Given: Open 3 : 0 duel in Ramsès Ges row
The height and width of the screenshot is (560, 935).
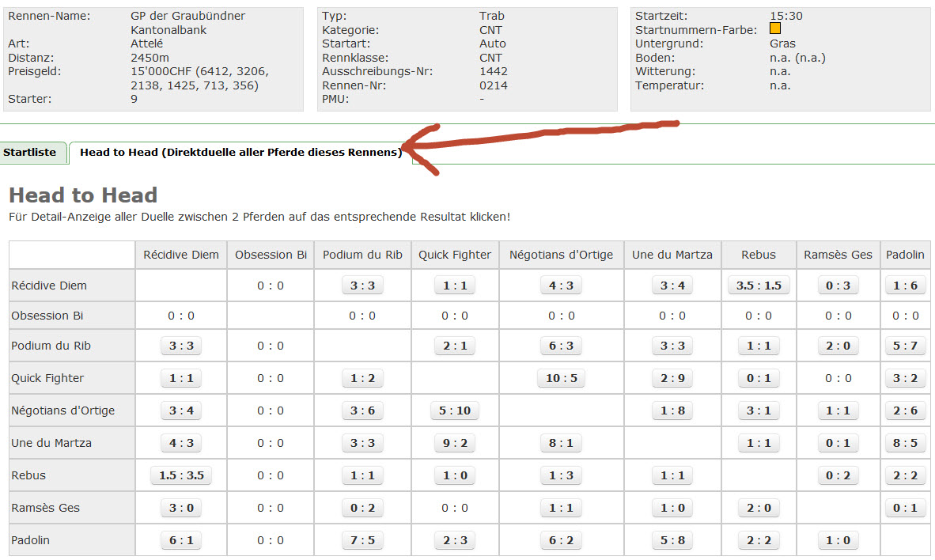Looking at the screenshot, I should 181,508.
